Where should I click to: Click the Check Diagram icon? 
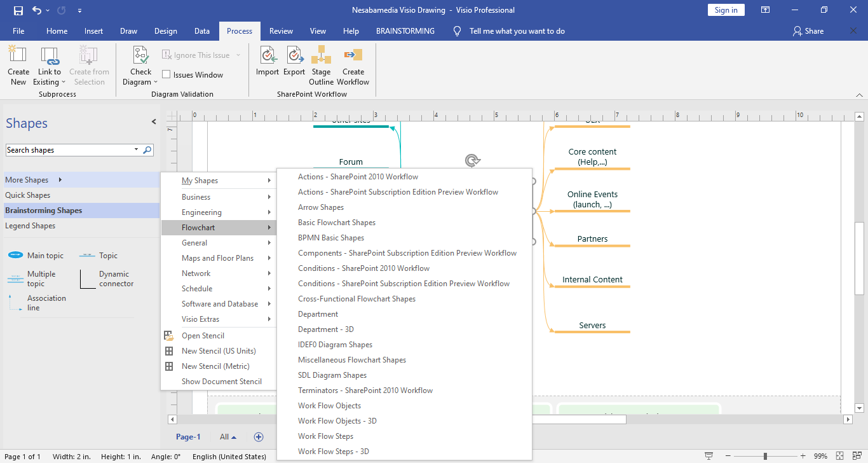[140, 56]
